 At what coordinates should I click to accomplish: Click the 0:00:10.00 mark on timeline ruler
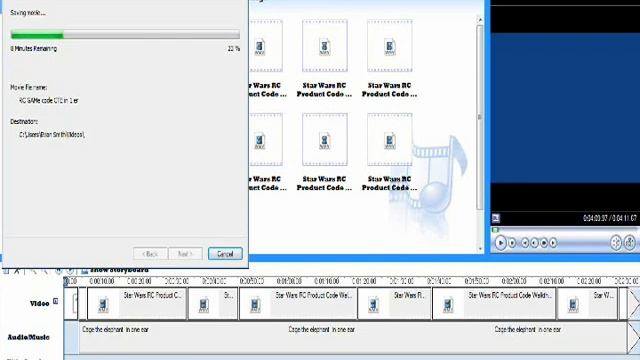102,281
